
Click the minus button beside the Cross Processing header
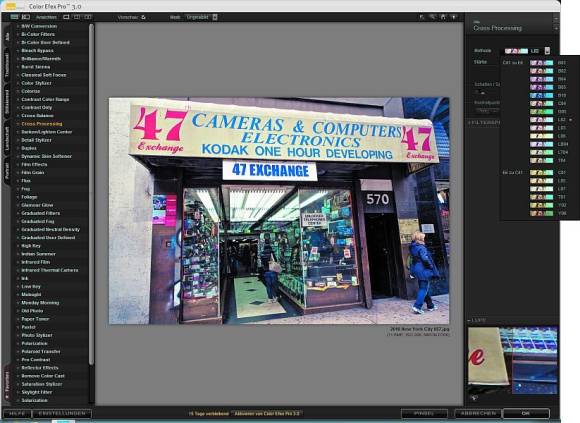(x=556, y=17)
